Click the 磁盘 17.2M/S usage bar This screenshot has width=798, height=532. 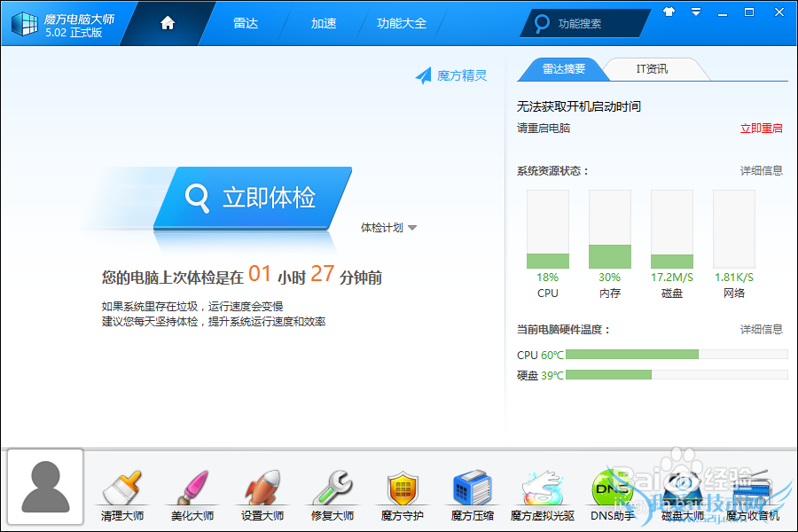point(672,229)
